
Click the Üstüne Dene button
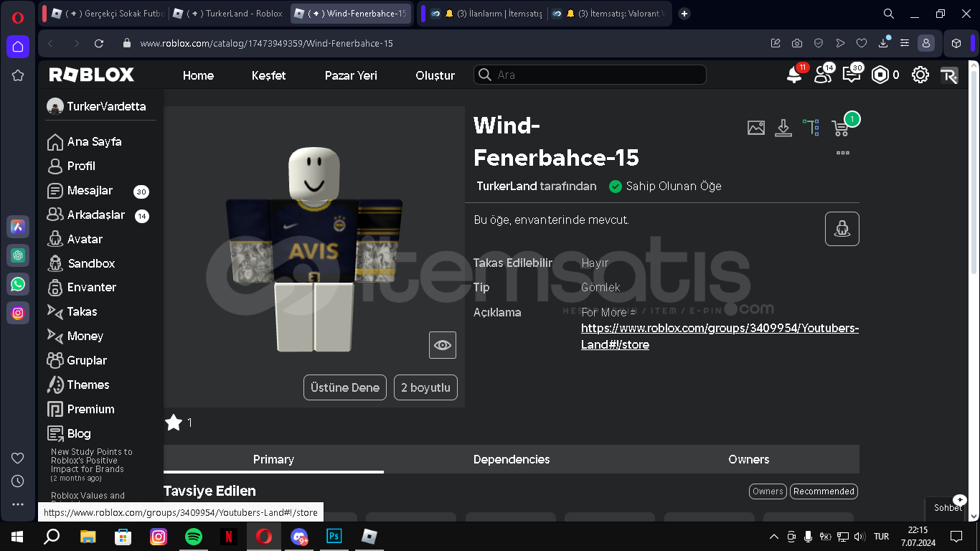coord(345,387)
